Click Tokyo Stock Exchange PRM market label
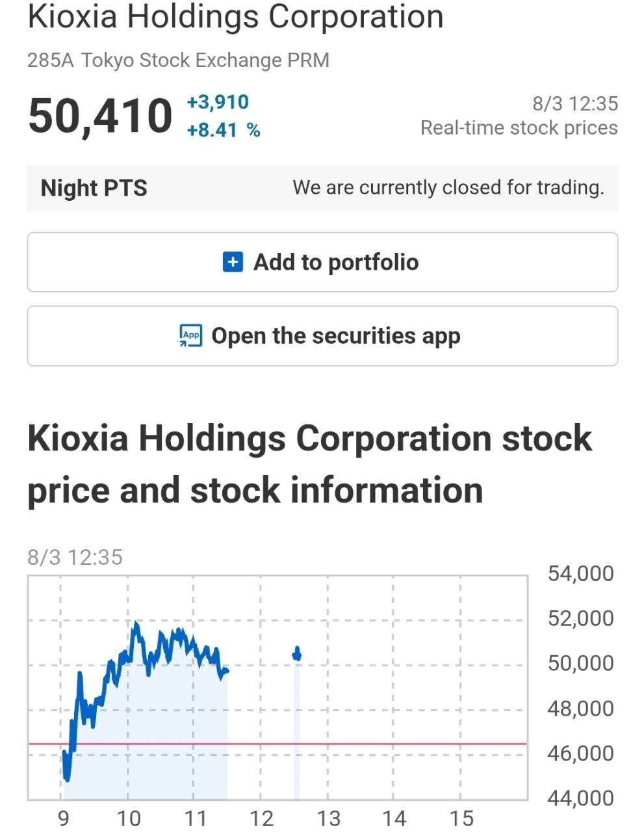The width and height of the screenshot is (644, 832). point(205,60)
